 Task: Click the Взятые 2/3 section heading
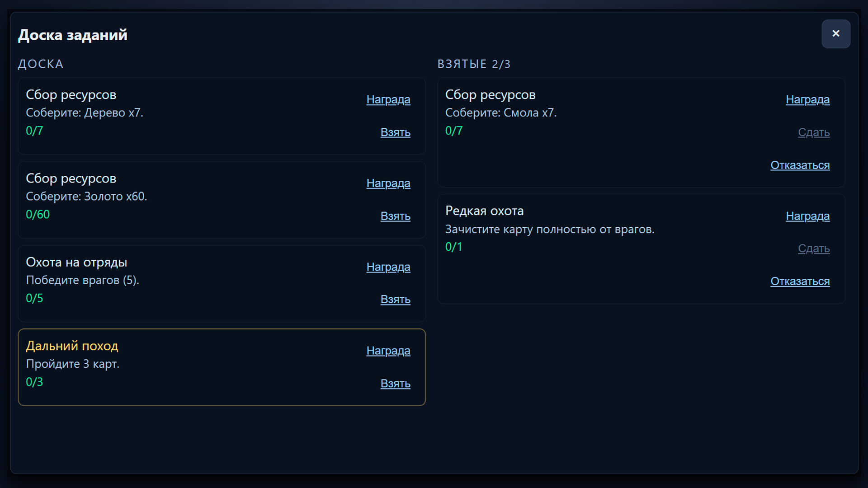click(x=473, y=64)
